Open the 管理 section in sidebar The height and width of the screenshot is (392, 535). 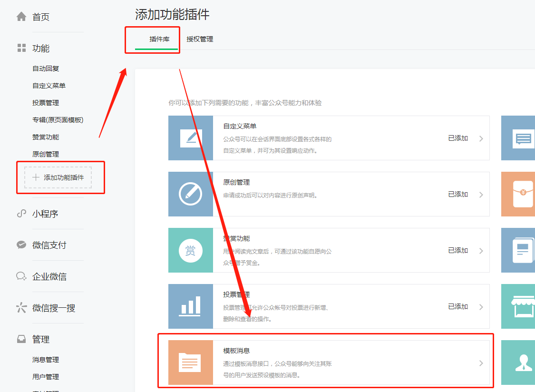click(40, 339)
